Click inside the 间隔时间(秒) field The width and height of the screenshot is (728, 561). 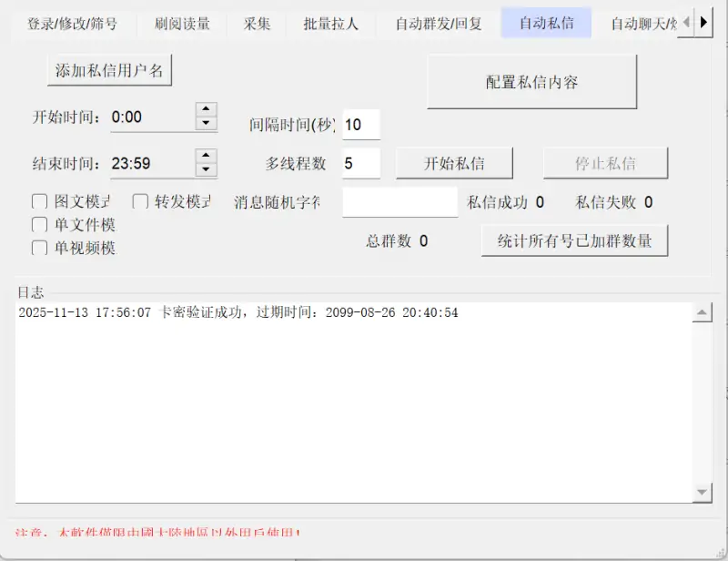360,123
